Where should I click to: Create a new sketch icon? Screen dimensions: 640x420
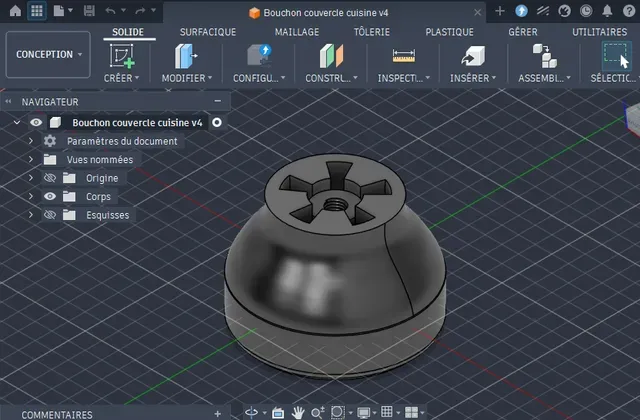point(122,56)
